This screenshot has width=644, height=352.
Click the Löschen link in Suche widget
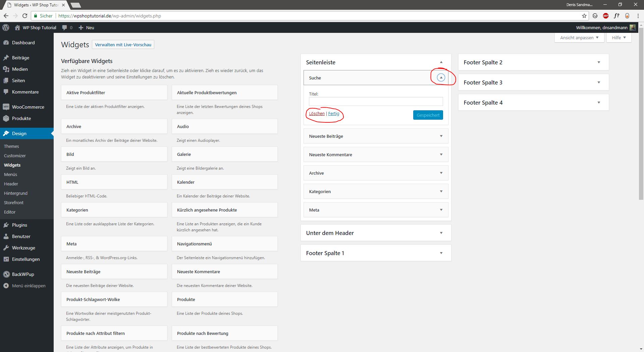pos(317,114)
